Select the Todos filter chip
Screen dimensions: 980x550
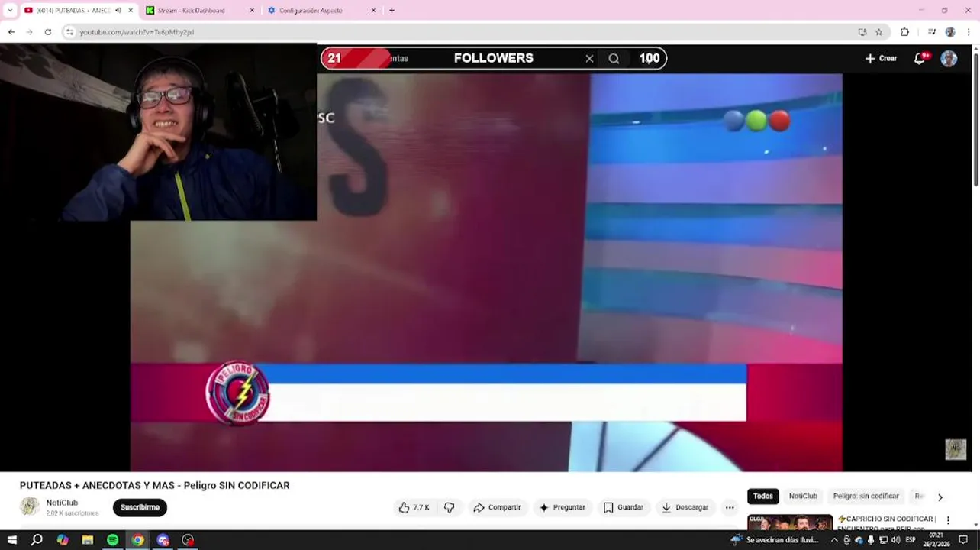click(763, 496)
